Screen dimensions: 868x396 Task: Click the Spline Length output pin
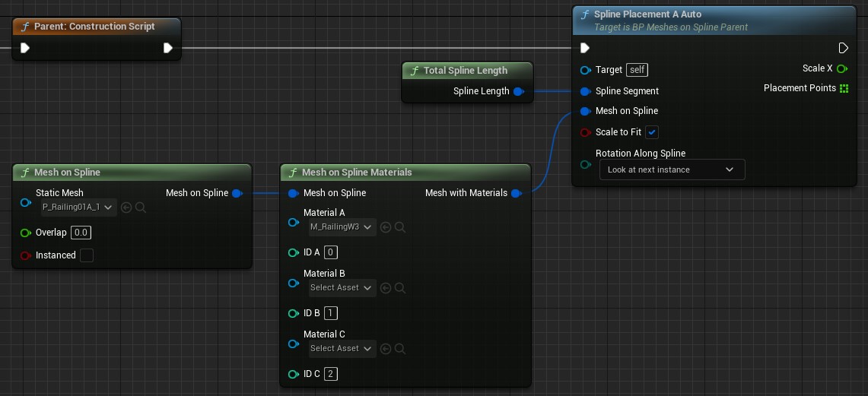point(519,91)
